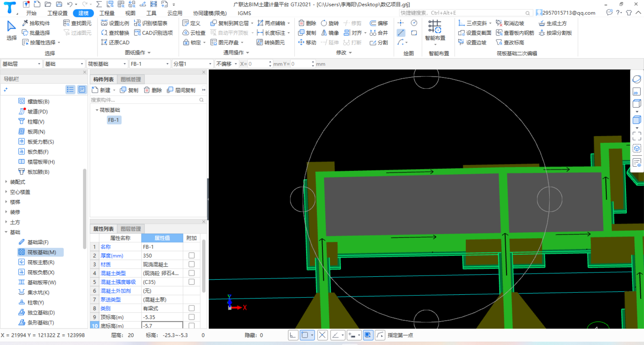
Task: Click the orbit view icon on right toolbar
Action: point(637,79)
